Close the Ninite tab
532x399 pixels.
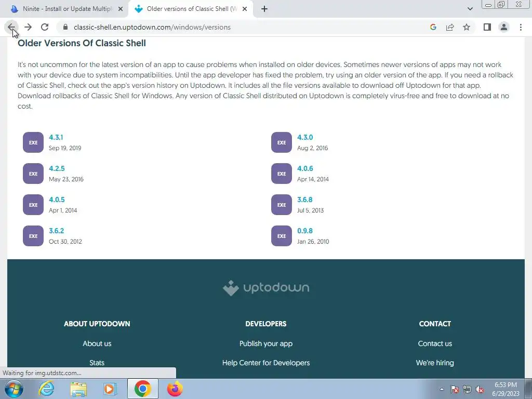pyautogui.click(x=121, y=9)
